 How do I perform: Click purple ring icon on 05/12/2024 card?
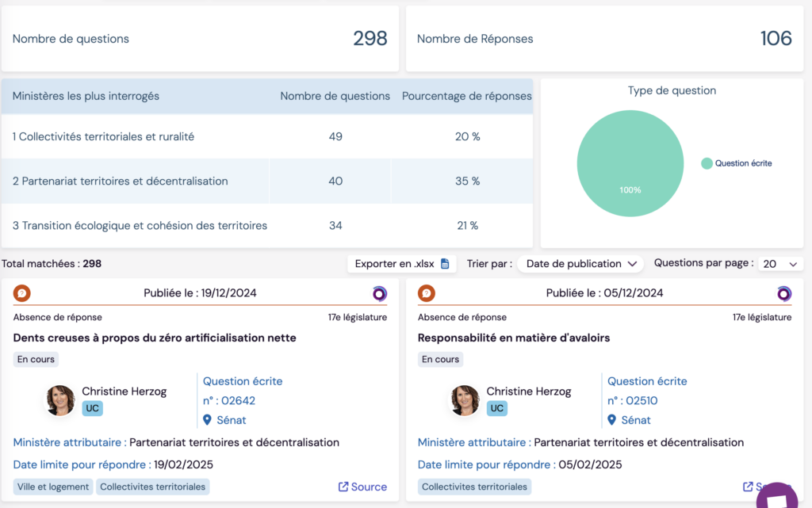784,293
